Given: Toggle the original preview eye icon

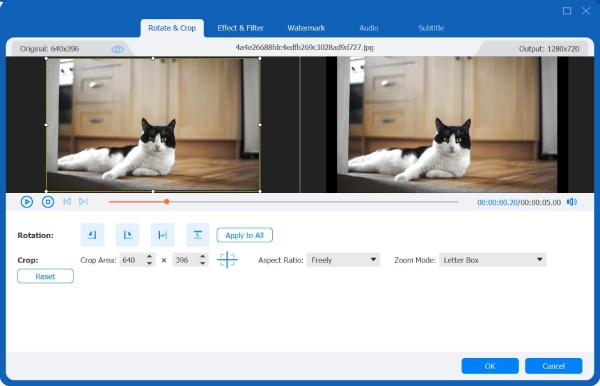Looking at the screenshot, I should point(117,49).
